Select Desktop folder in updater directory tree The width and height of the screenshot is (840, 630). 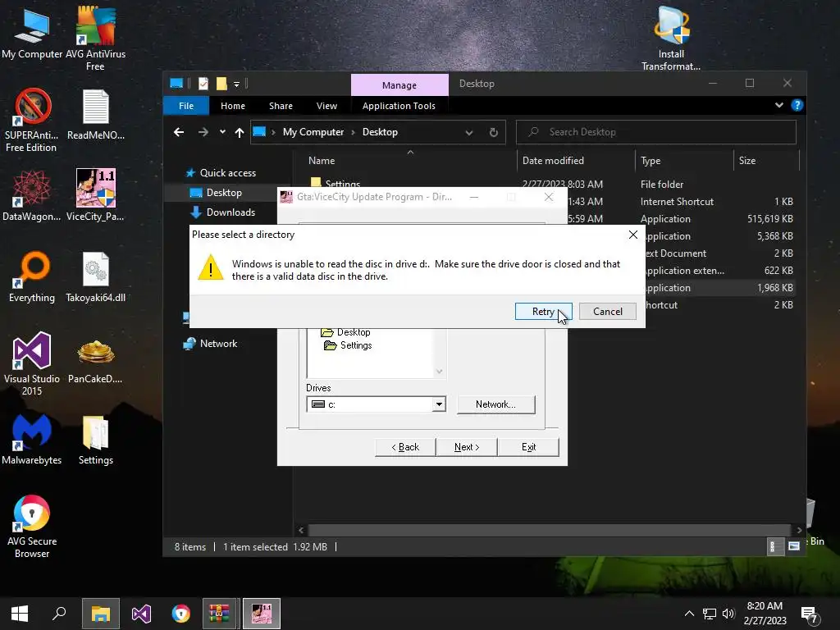pyautogui.click(x=345, y=332)
